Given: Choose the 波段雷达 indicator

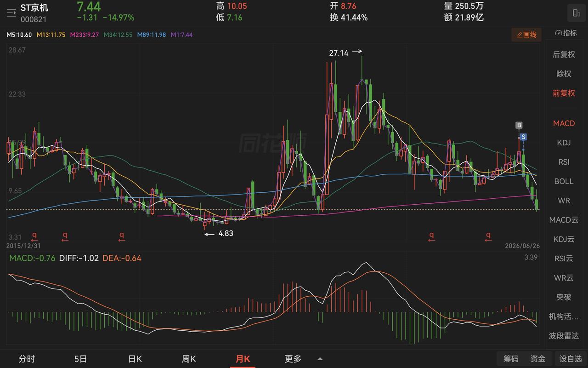Looking at the screenshot, I should pos(564,336).
